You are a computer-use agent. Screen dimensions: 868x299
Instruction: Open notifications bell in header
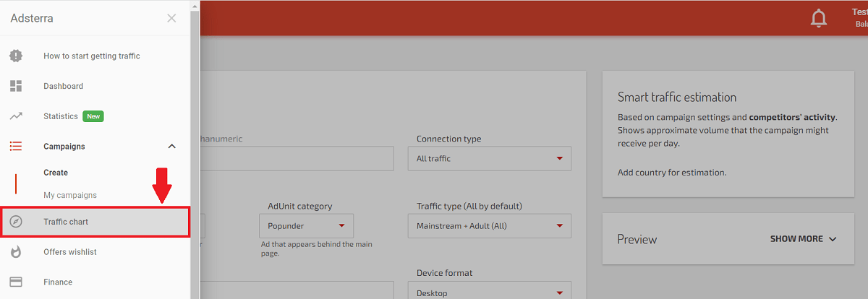[x=819, y=19]
